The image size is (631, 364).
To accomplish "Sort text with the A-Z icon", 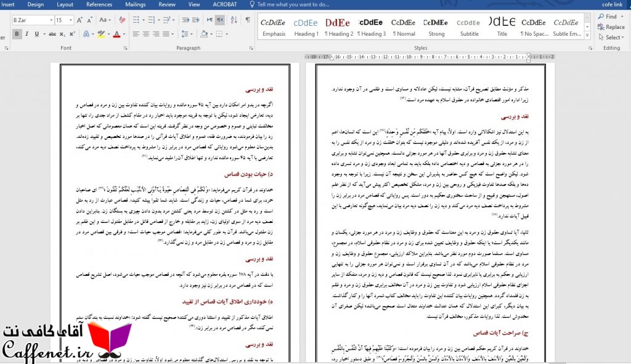I will tap(234, 20).
